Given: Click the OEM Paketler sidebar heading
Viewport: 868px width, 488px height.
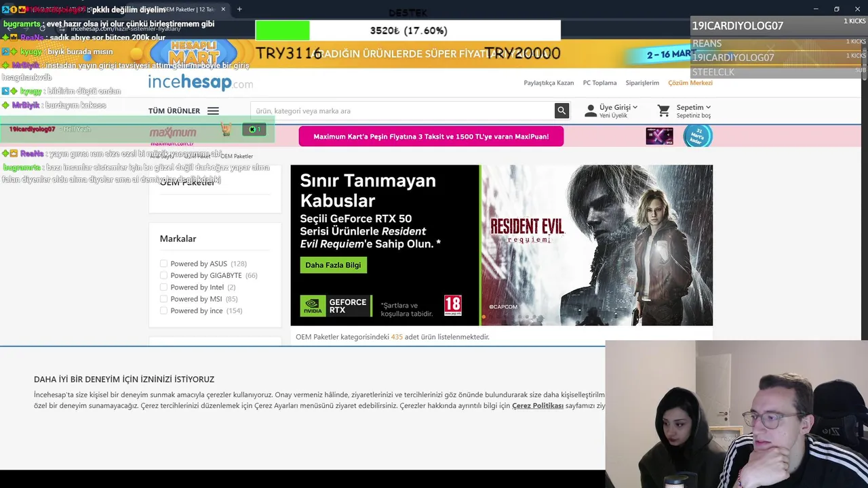Looking at the screenshot, I should coord(187,182).
